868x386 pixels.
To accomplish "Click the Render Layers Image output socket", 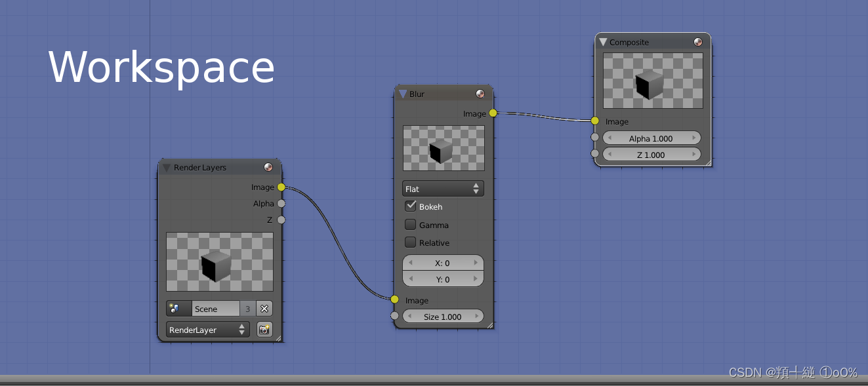I will tap(281, 187).
